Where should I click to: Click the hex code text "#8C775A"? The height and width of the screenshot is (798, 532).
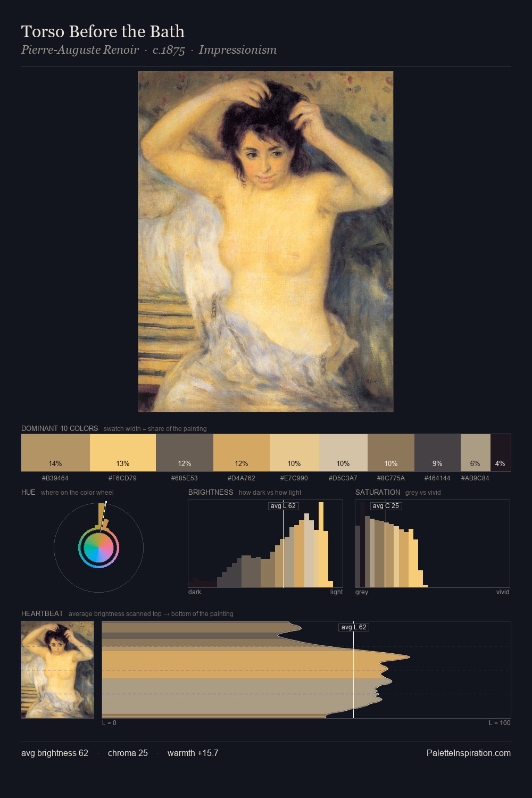click(391, 478)
